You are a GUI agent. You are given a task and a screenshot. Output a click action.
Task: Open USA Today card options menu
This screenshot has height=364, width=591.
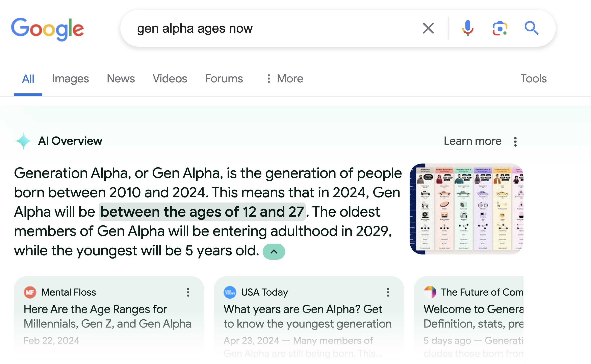388,292
